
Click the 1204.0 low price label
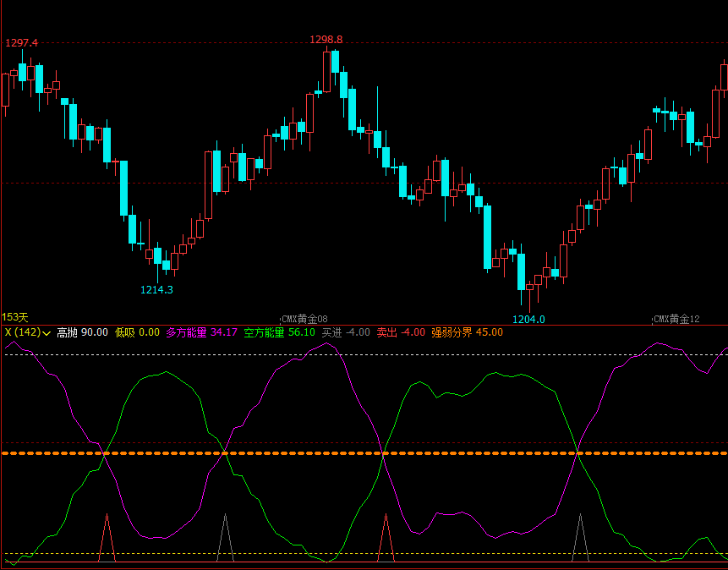point(528,319)
